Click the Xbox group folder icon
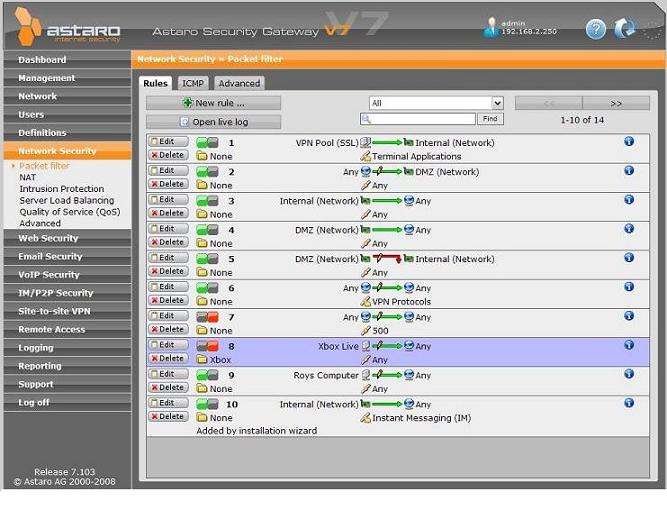Viewport: 667px width, 519px height. click(x=201, y=359)
